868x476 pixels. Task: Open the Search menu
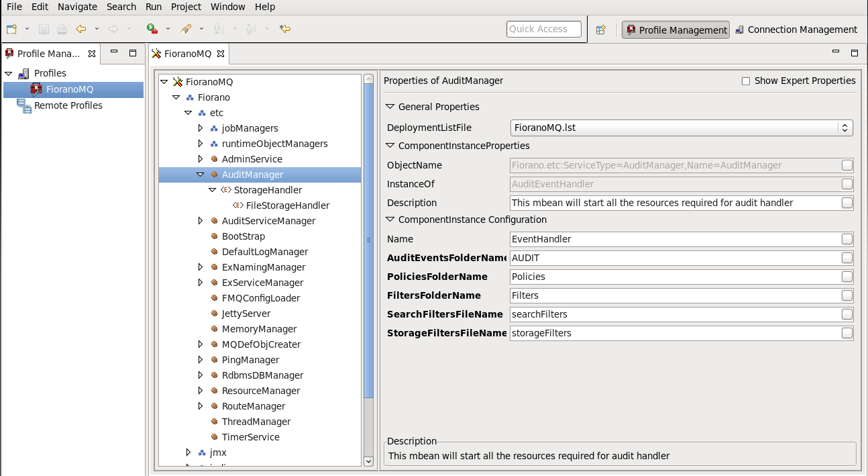point(121,7)
